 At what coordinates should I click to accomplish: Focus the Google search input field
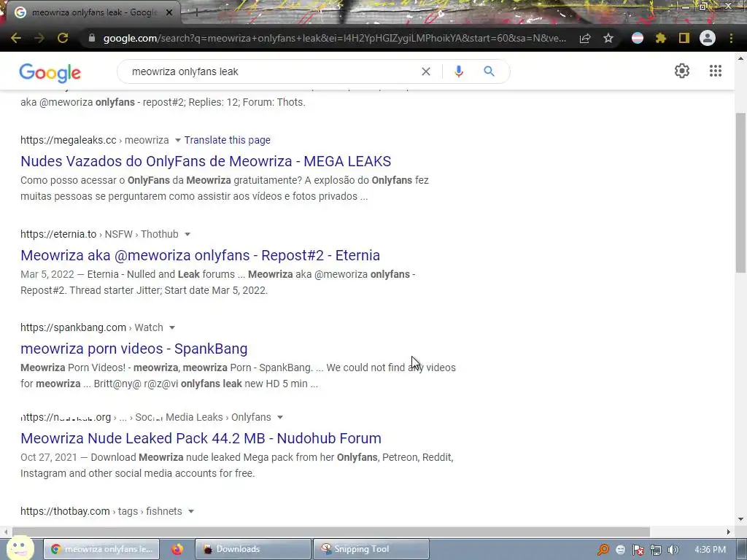click(x=271, y=71)
